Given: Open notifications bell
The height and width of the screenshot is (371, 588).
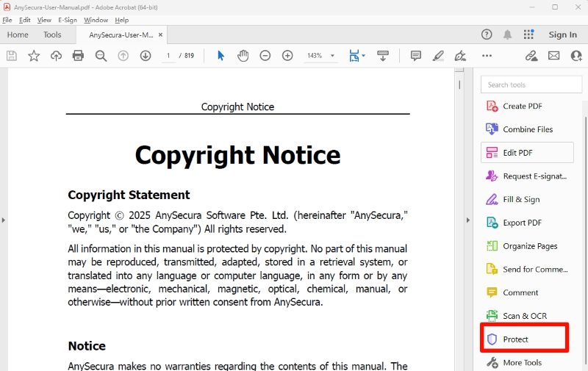Looking at the screenshot, I should pyautogui.click(x=507, y=35).
